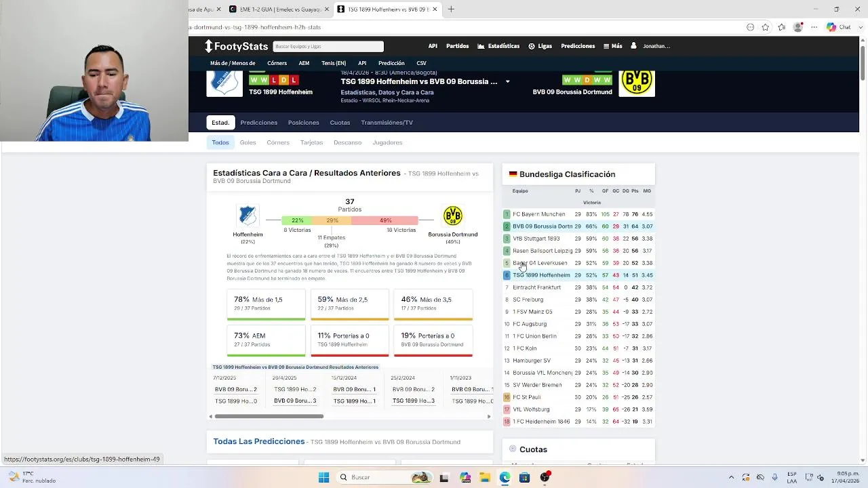Screen dimensions: 868x488
Task: Click the Hoffenheim crest in the match header
Action: (x=224, y=83)
